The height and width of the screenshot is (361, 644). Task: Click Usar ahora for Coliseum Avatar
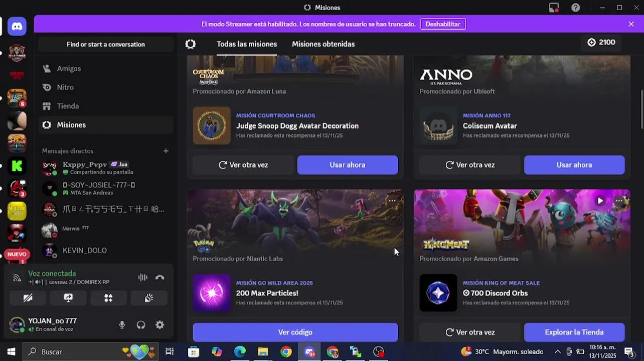(x=574, y=165)
